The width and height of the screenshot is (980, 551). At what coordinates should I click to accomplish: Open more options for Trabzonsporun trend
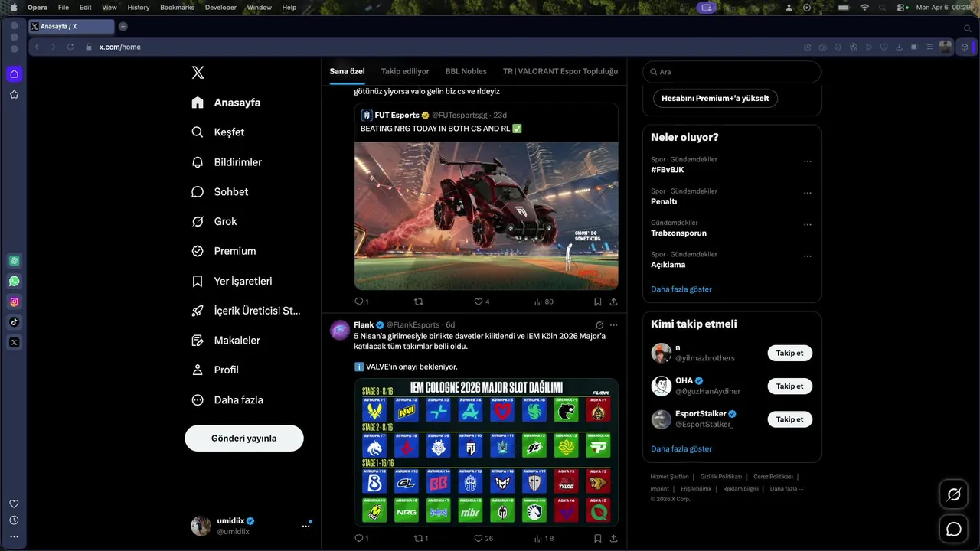click(x=807, y=225)
